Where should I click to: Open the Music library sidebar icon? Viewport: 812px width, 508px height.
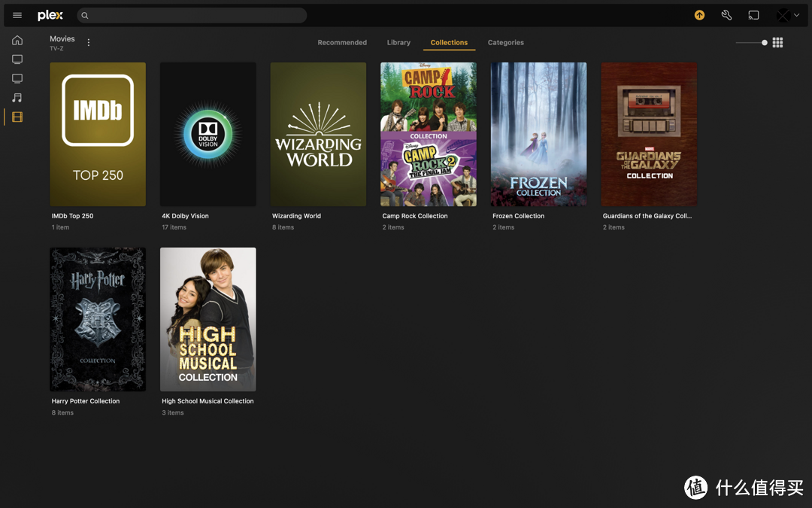click(x=17, y=97)
